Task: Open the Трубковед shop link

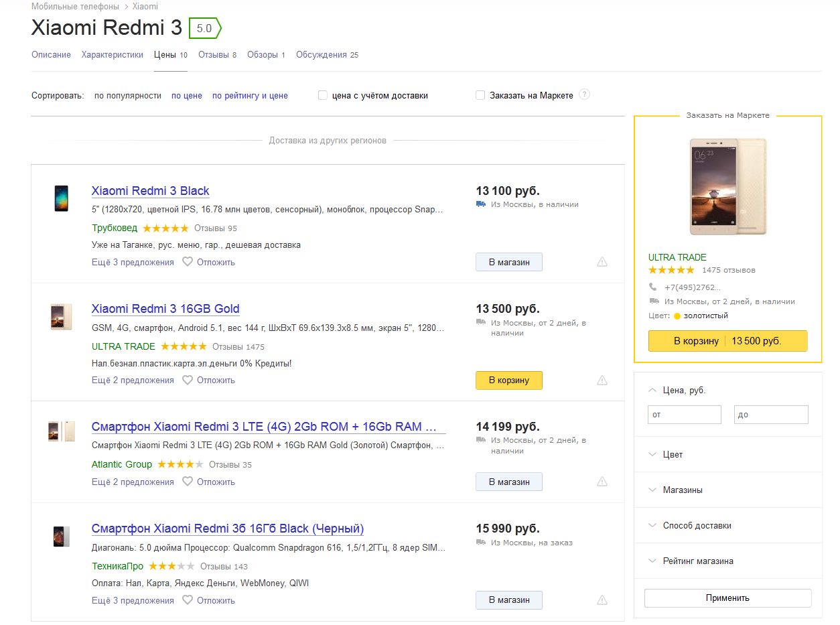Action: click(x=115, y=228)
